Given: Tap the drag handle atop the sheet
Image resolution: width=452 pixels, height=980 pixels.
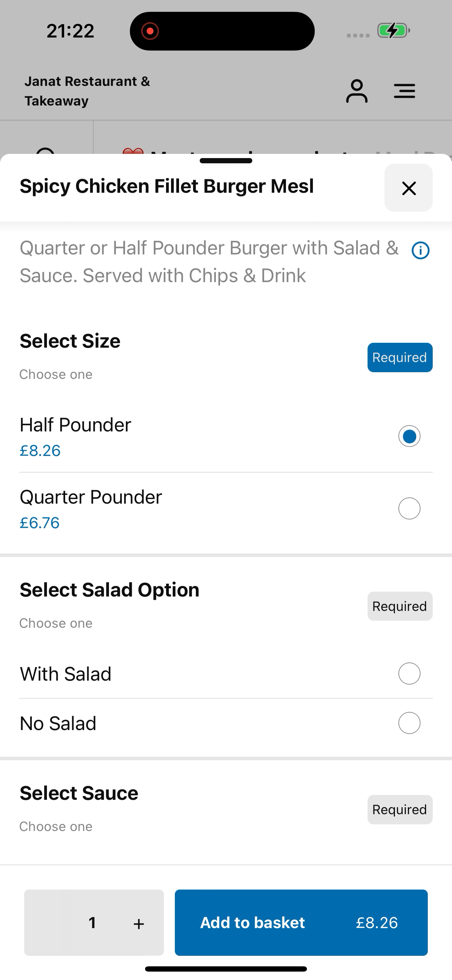Looking at the screenshot, I should point(226,161).
